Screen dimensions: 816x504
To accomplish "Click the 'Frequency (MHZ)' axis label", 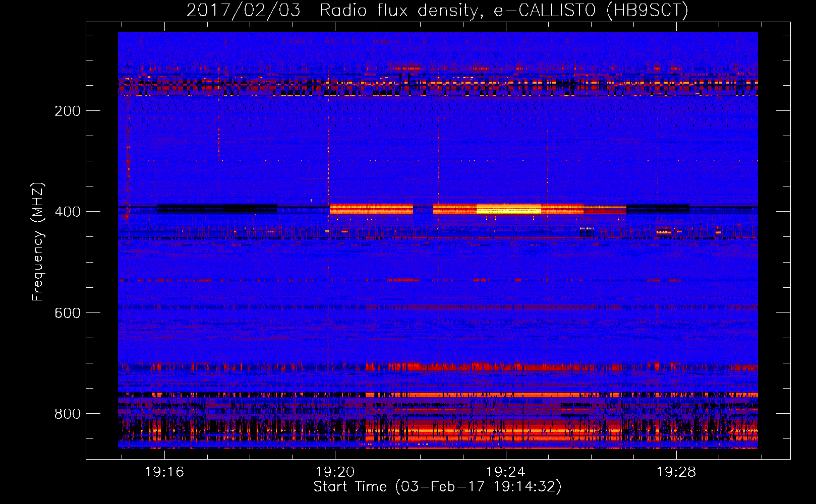I will (38, 242).
